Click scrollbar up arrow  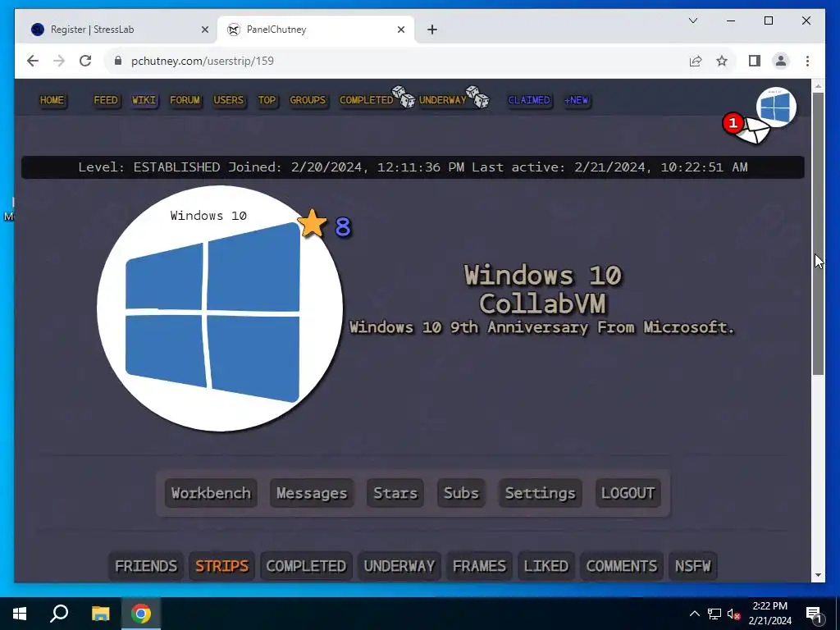(818, 85)
